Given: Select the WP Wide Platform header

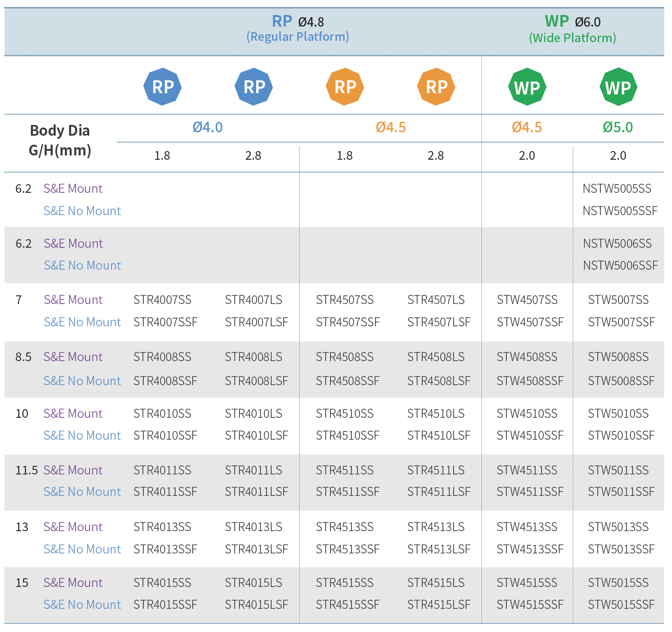Looking at the screenshot, I should tap(572, 29).
